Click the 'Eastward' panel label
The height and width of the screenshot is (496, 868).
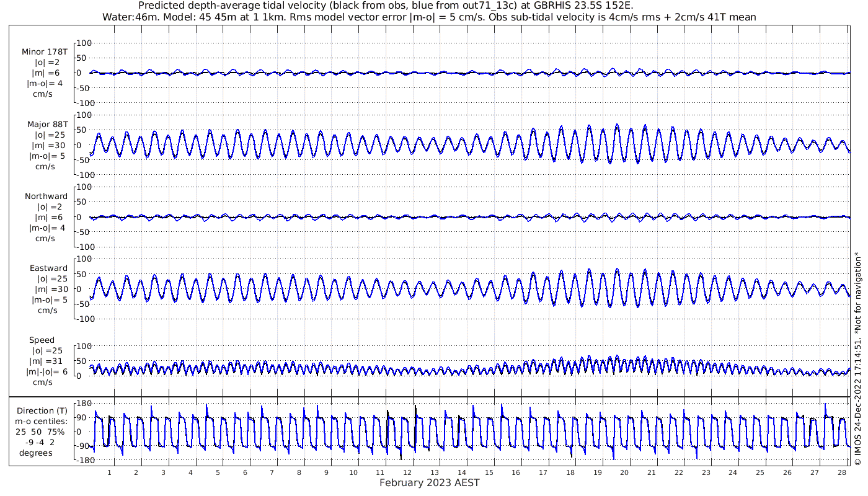pyautogui.click(x=49, y=268)
